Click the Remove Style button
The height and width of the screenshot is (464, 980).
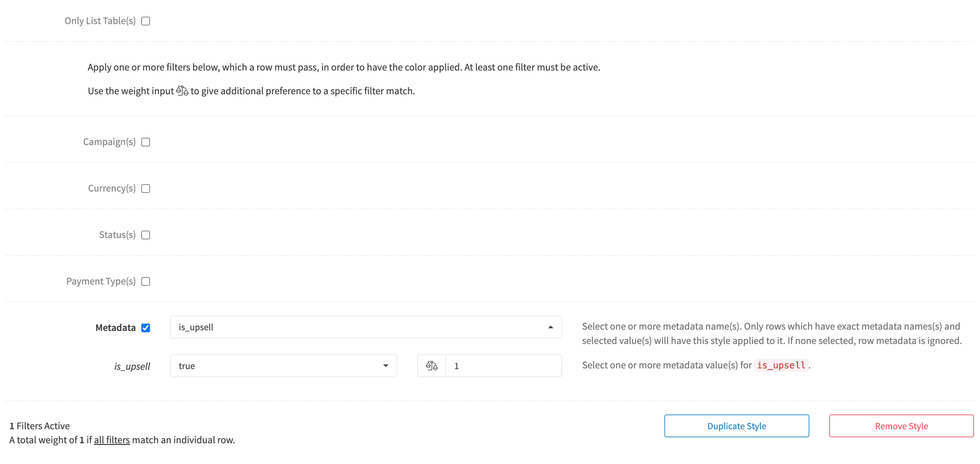coord(901,426)
